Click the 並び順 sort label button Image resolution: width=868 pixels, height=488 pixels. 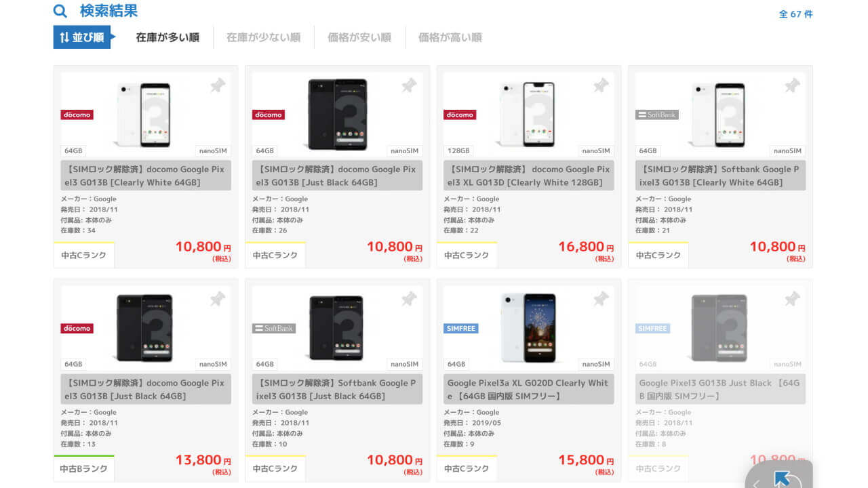[82, 37]
